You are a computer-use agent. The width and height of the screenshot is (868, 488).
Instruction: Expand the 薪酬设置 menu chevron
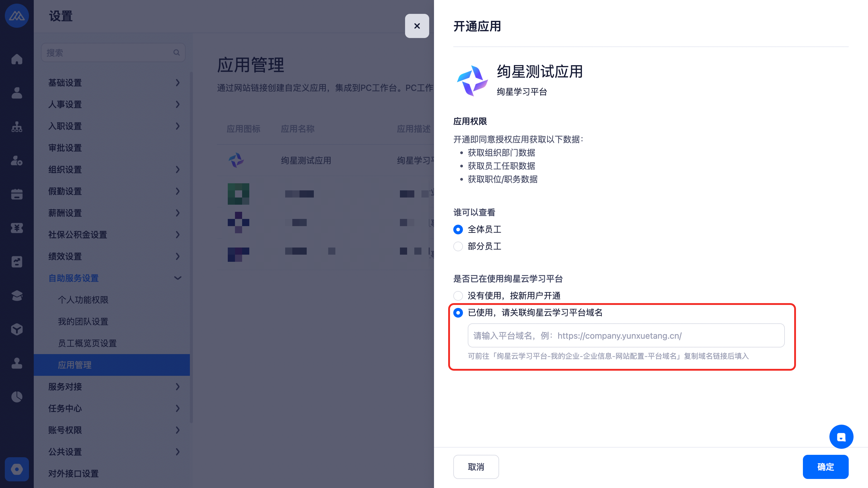(x=178, y=213)
